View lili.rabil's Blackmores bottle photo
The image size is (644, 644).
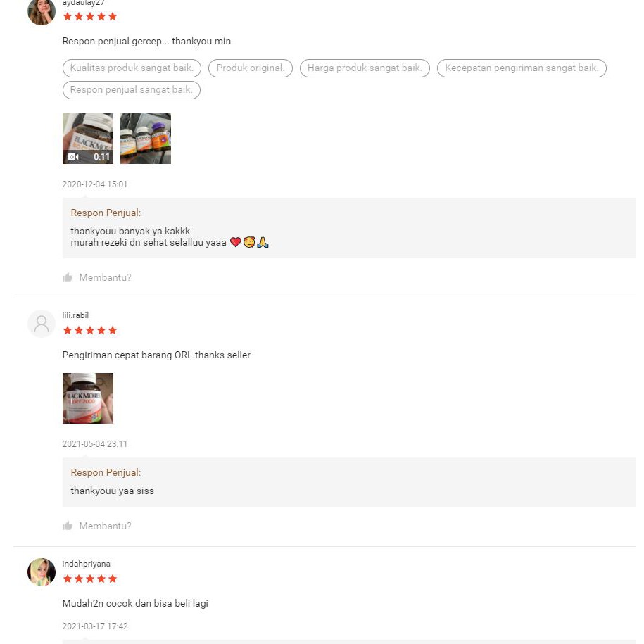click(88, 398)
